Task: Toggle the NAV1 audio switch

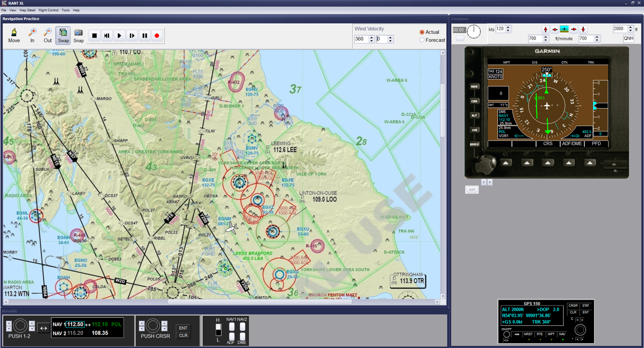Action: (231, 326)
